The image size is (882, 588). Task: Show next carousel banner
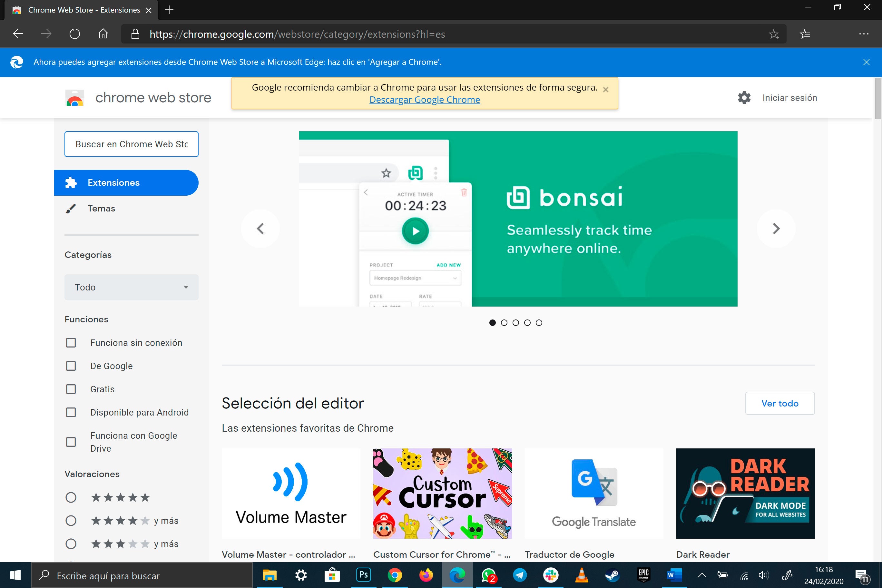tap(776, 228)
